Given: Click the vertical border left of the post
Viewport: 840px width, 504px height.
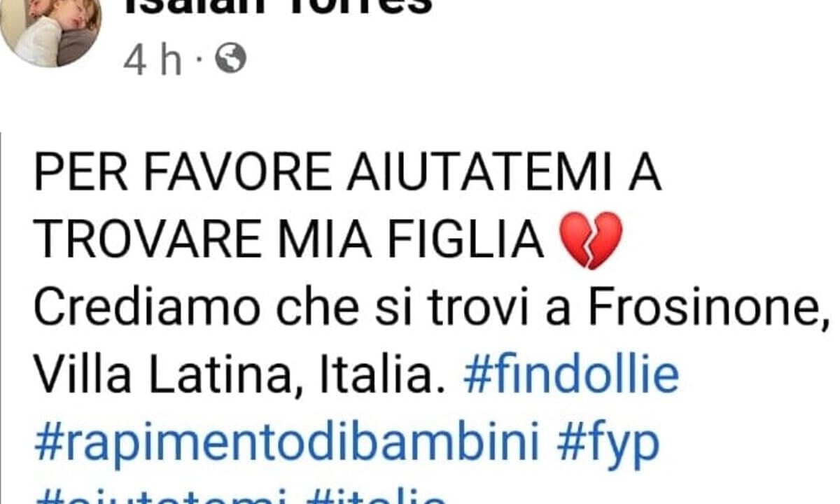Looking at the screenshot, I should pos(1,318).
